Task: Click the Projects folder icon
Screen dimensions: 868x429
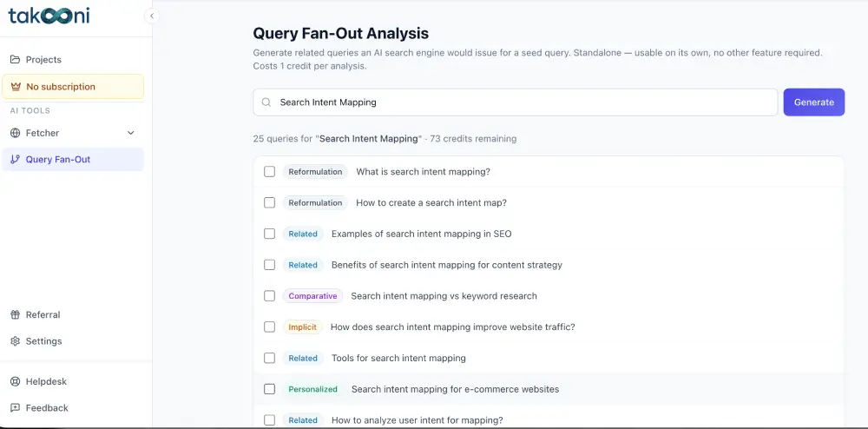Action: (x=15, y=59)
